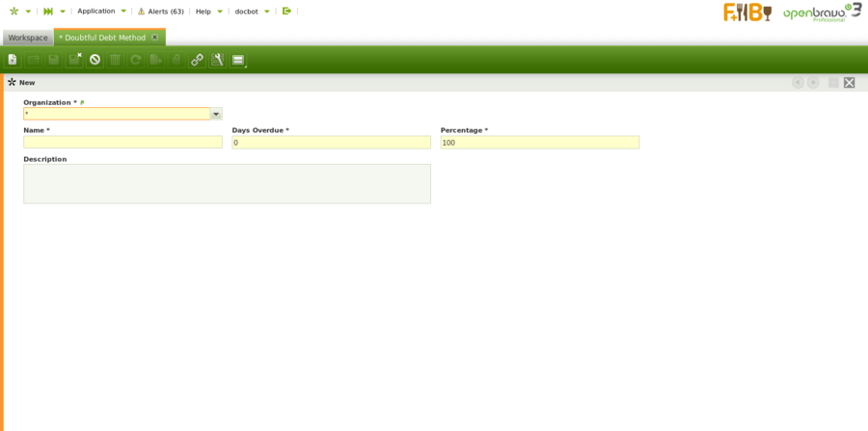Switch to the Workspace tab

[x=28, y=38]
